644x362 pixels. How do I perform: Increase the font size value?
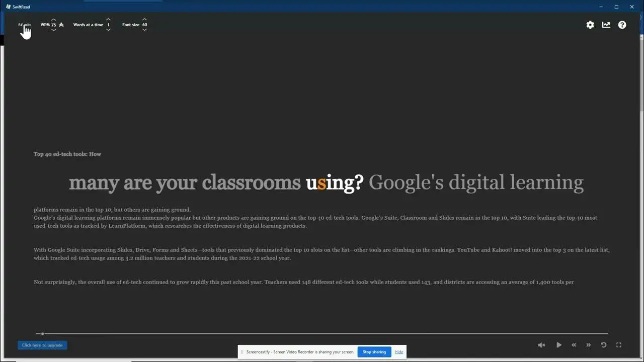tap(144, 19)
